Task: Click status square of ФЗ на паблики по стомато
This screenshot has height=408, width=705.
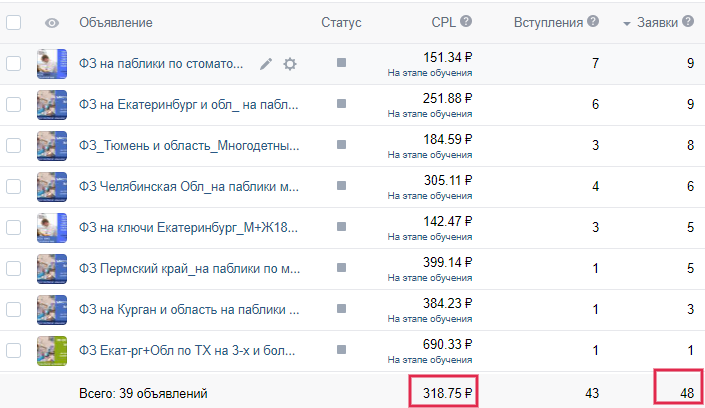Action: (341, 63)
